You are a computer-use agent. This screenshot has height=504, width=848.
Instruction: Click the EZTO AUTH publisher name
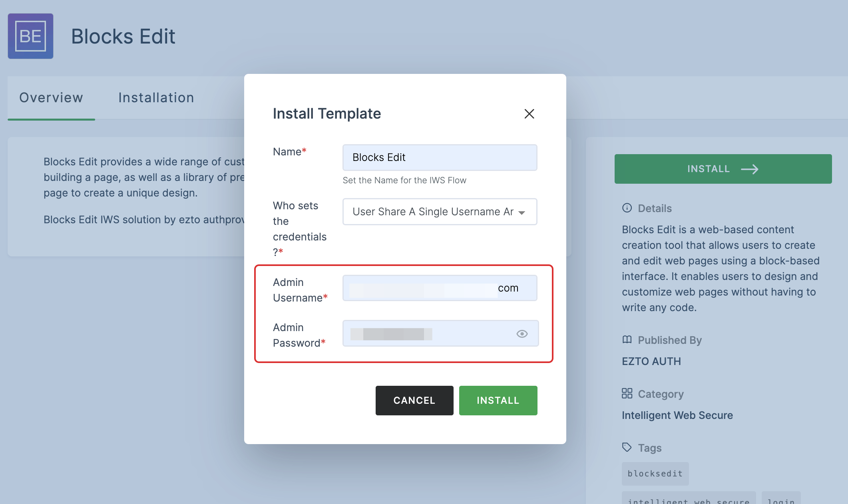(x=651, y=361)
